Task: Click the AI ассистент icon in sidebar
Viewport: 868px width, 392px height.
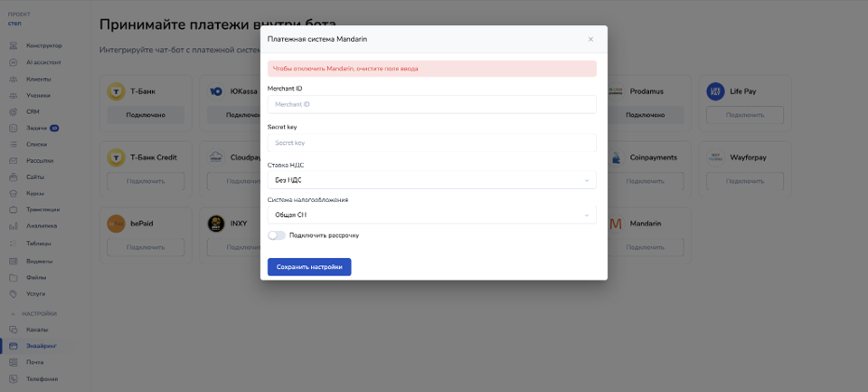Action: tap(14, 62)
